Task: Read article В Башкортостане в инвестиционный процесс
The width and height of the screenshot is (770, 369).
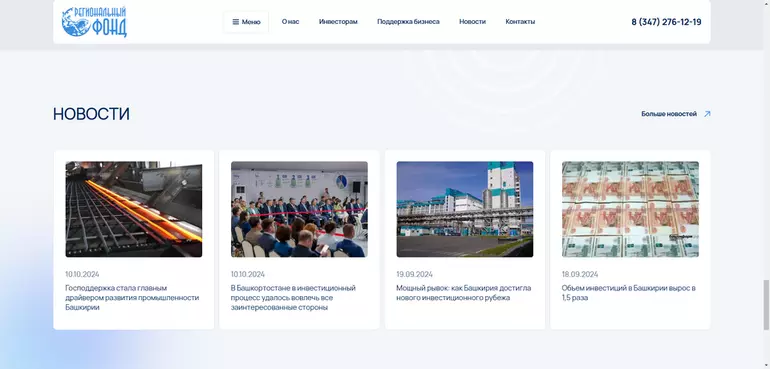Action: (293, 298)
